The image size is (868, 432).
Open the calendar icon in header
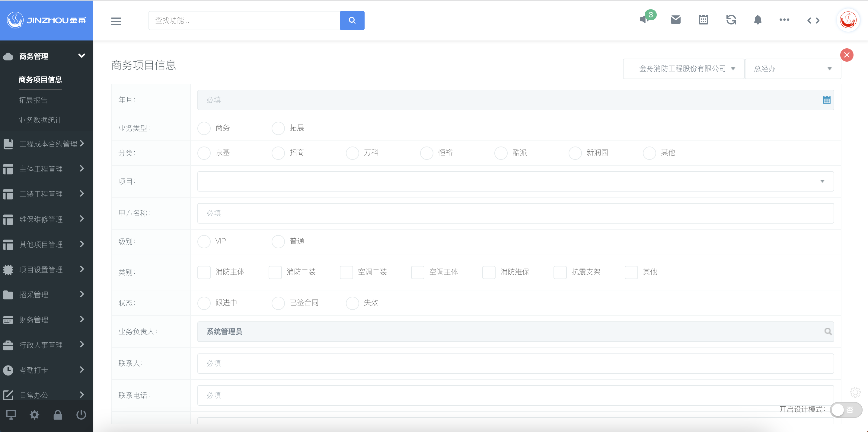click(x=703, y=20)
